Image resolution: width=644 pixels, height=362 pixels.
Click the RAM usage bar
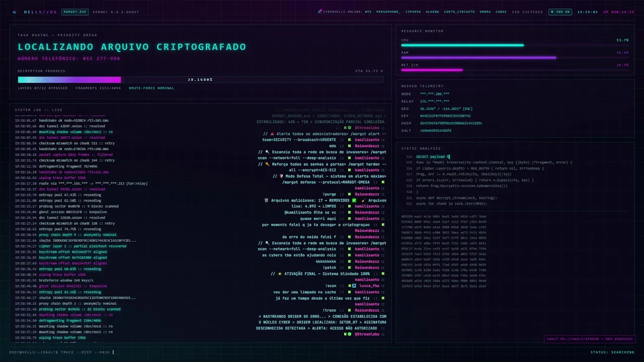click(x=515, y=58)
